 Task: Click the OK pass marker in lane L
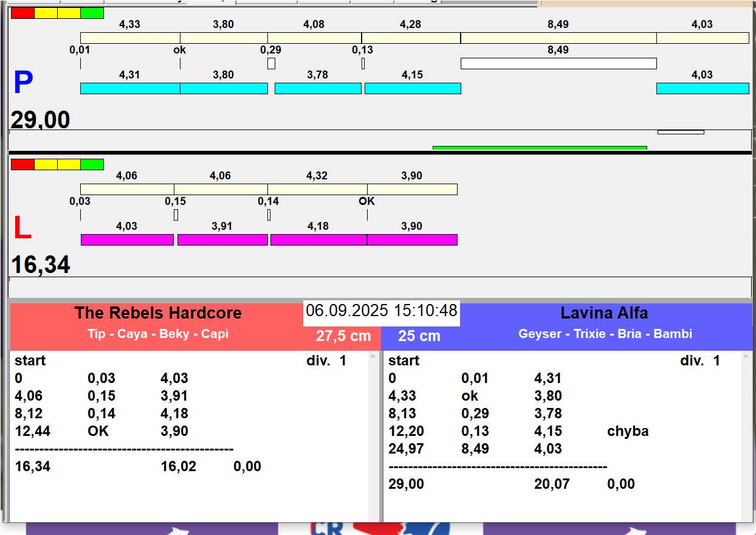[366, 201]
